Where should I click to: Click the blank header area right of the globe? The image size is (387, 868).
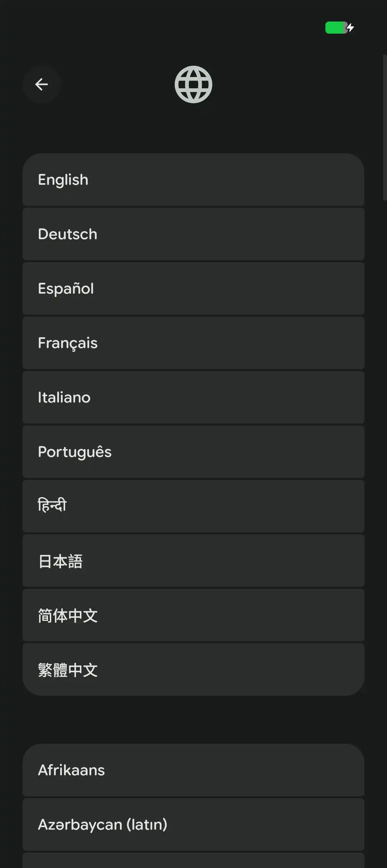click(294, 85)
